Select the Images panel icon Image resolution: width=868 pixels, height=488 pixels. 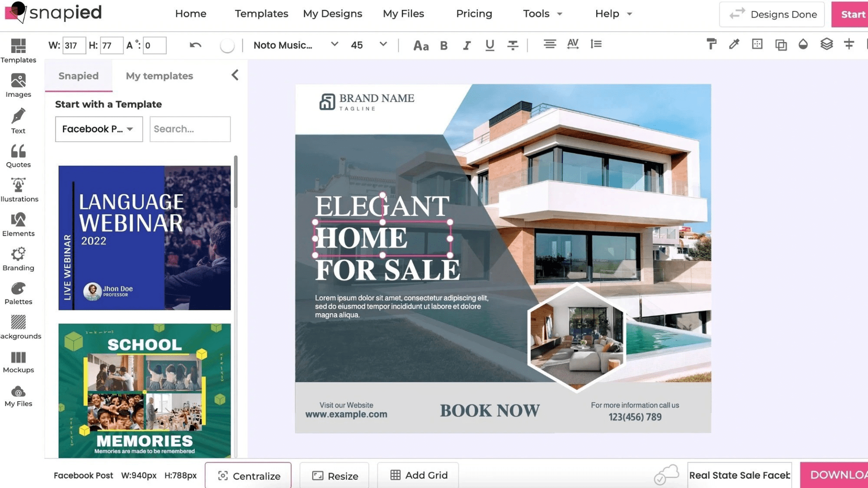[x=19, y=85]
